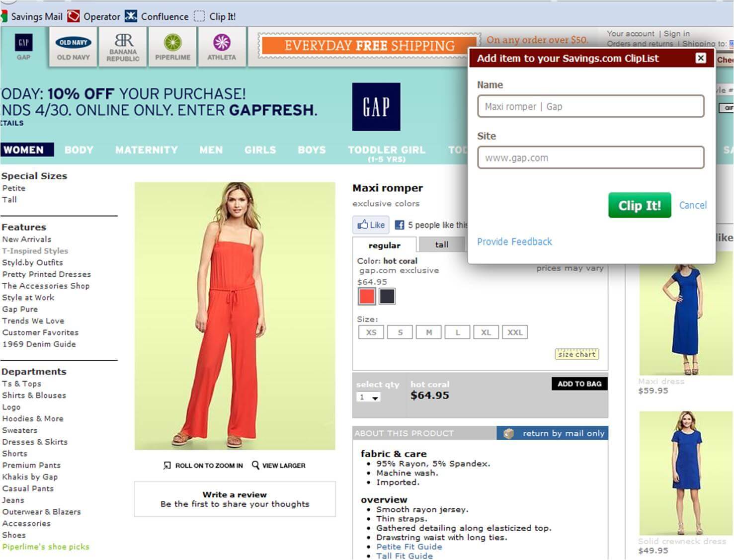
Task: Switch to the Piperlime brand tab
Action: click(x=172, y=47)
